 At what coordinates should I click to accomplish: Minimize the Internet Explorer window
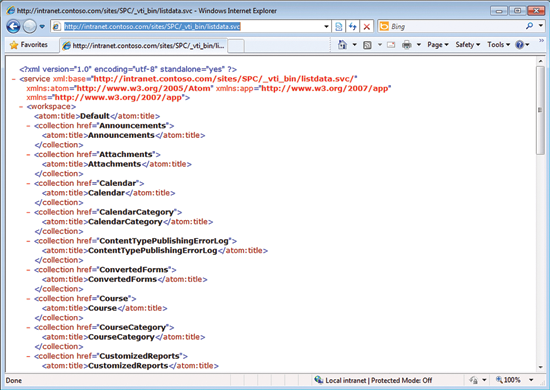click(499, 11)
